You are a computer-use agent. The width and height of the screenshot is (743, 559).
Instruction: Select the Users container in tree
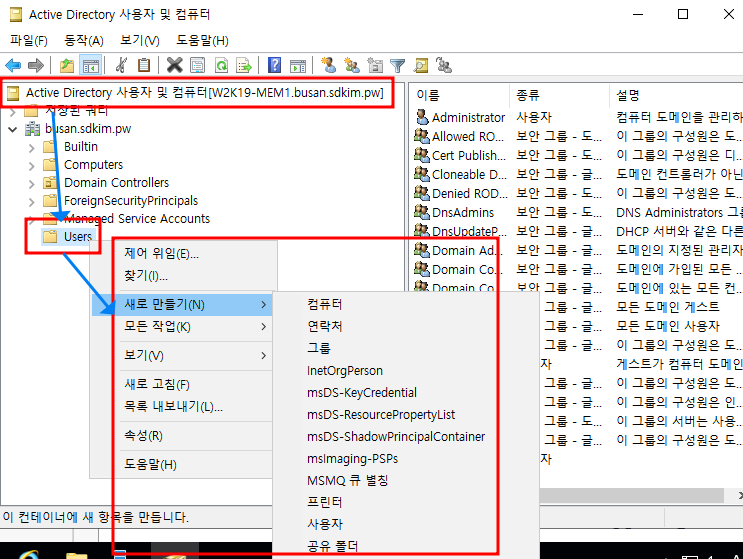(x=78, y=236)
